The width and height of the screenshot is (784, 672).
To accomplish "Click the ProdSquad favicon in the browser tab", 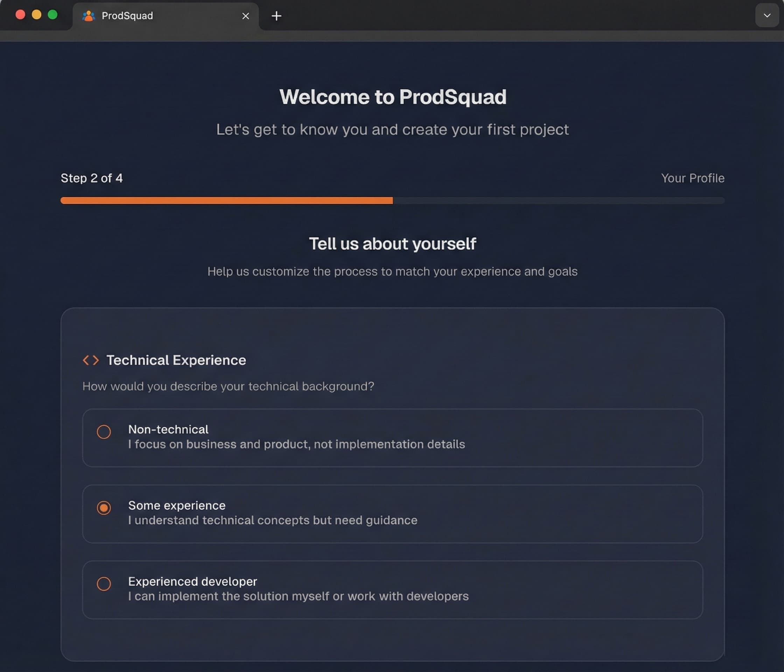I will coord(88,15).
